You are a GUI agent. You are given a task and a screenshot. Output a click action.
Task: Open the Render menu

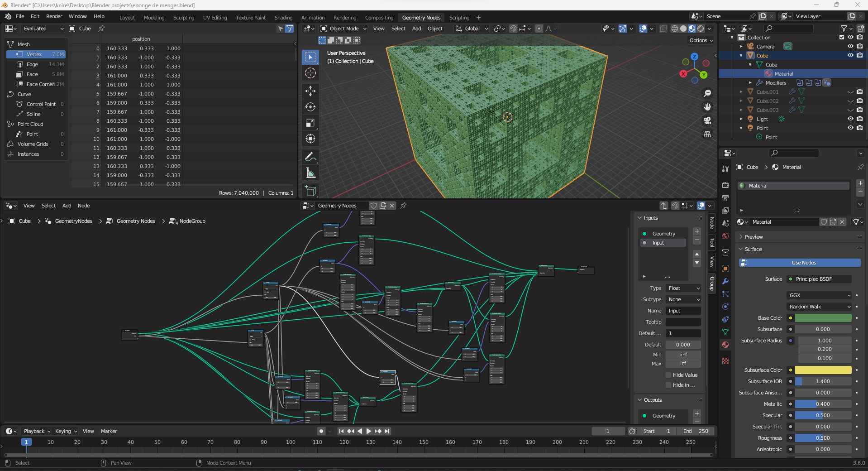pyautogui.click(x=54, y=16)
